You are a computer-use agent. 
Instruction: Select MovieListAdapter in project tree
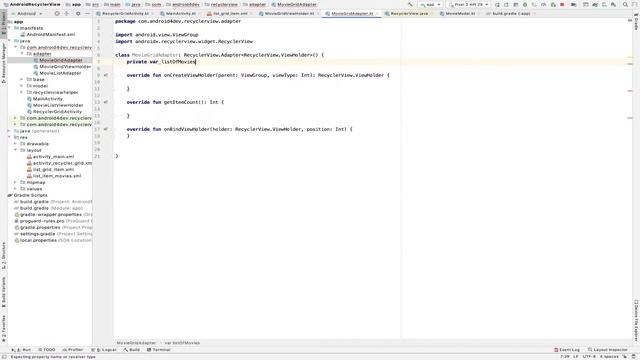click(x=60, y=73)
